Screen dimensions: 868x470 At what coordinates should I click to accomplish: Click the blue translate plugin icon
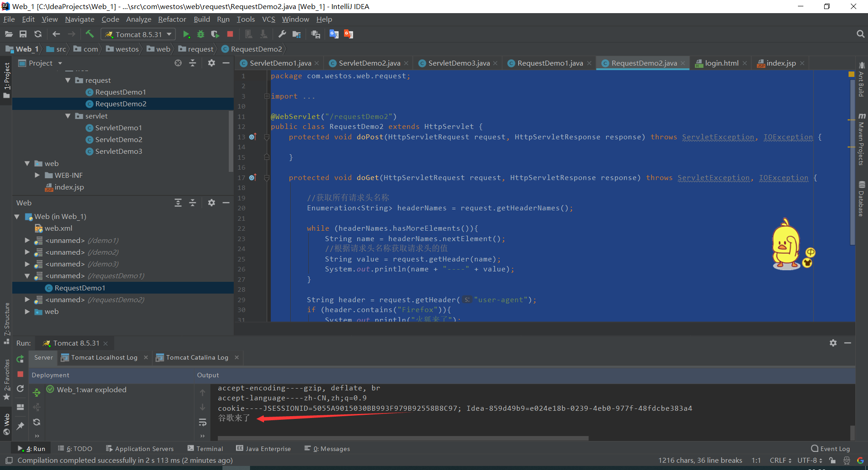click(x=334, y=34)
